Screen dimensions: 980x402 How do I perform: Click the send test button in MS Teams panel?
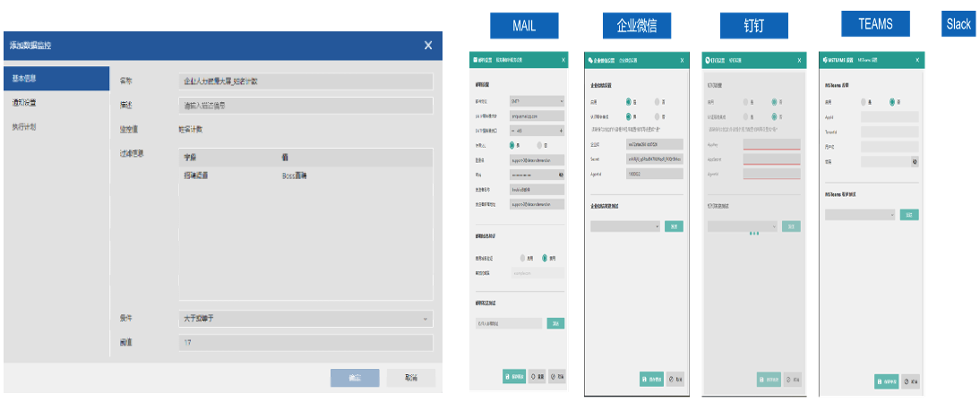pos(908,215)
